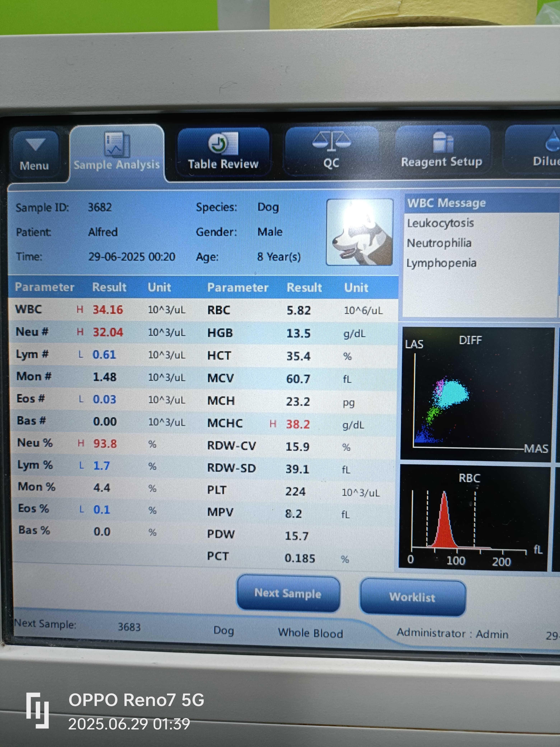Click the H flag beside WBC

[x=80, y=309]
